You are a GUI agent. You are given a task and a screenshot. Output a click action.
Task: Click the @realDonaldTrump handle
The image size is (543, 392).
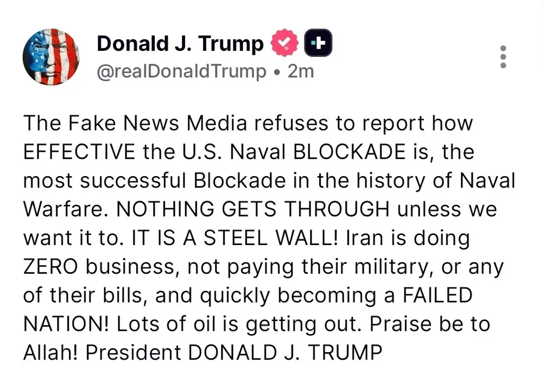coord(181,72)
